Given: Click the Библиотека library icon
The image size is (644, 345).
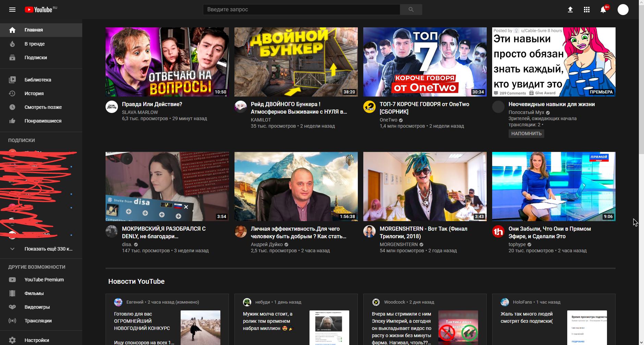Looking at the screenshot, I should 12,80.
